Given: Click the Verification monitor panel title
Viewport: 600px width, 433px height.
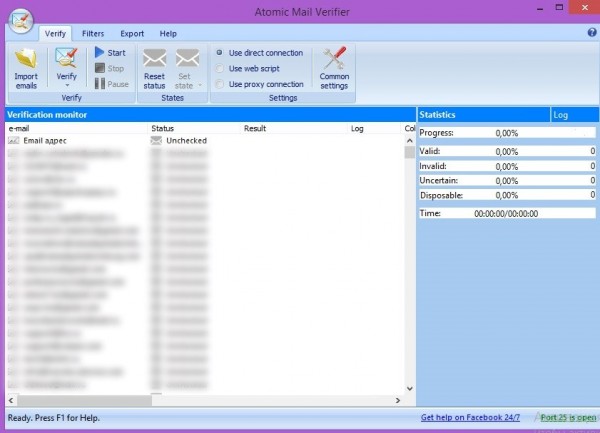Looking at the screenshot, I should [x=47, y=115].
